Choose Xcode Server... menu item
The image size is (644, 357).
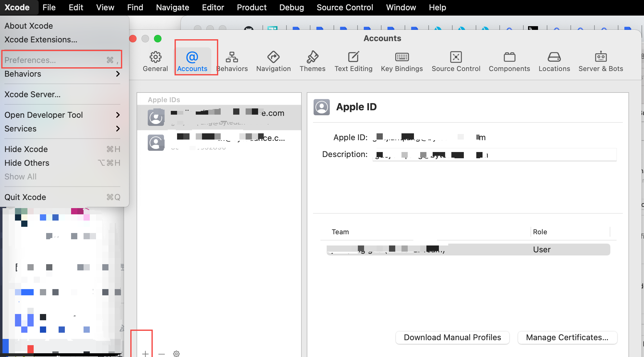click(62, 94)
